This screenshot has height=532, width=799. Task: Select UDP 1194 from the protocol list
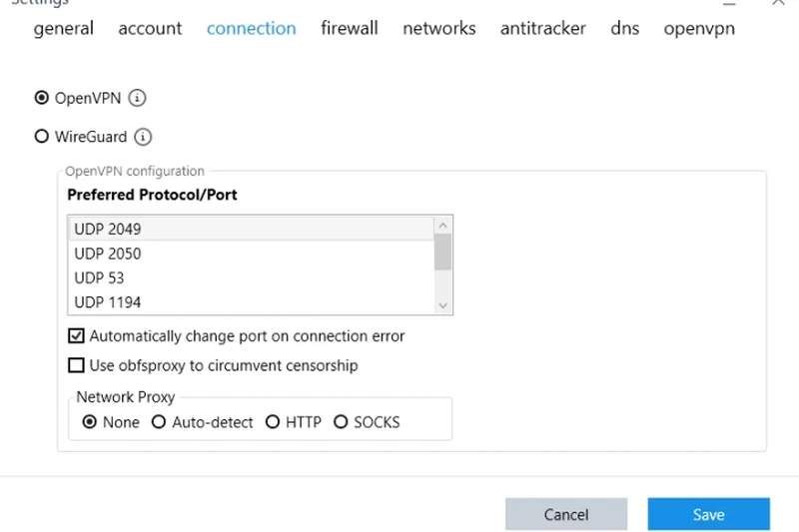[108, 301]
